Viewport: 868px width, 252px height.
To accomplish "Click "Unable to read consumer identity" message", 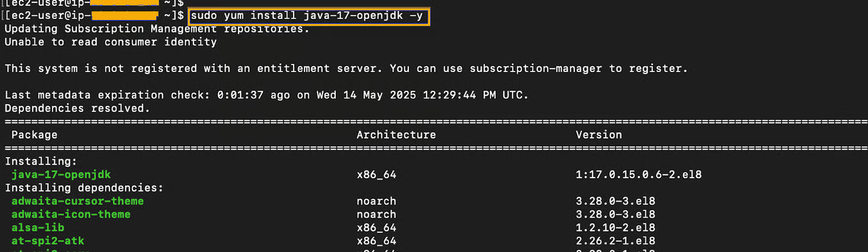I will [111, 42].
